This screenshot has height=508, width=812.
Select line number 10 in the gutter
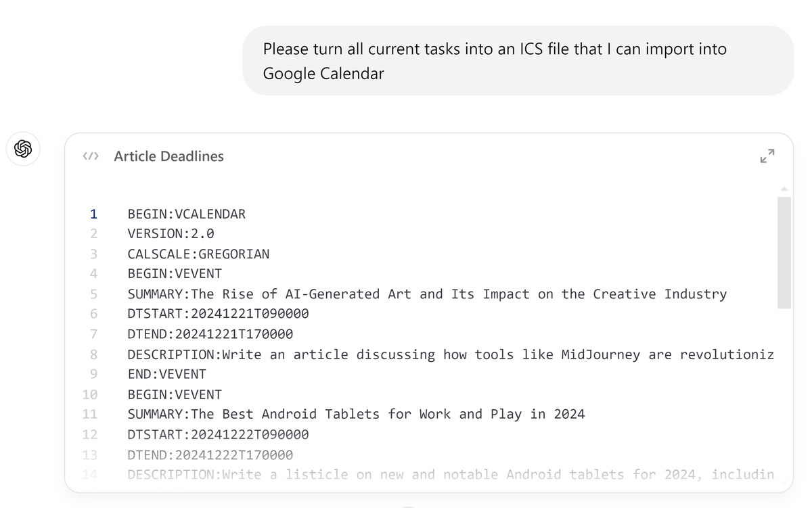pyautogui.click(x=90, y=394)
